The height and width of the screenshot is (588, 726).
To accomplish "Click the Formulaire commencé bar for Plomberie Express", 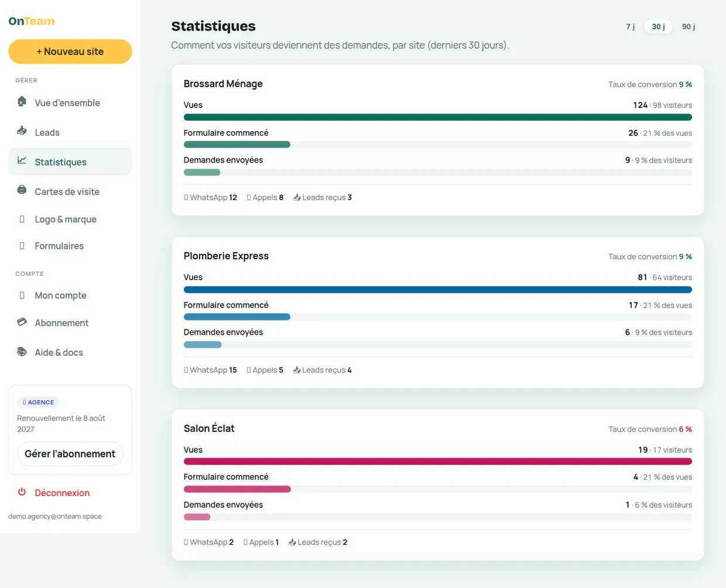I will tap(438, 317).
